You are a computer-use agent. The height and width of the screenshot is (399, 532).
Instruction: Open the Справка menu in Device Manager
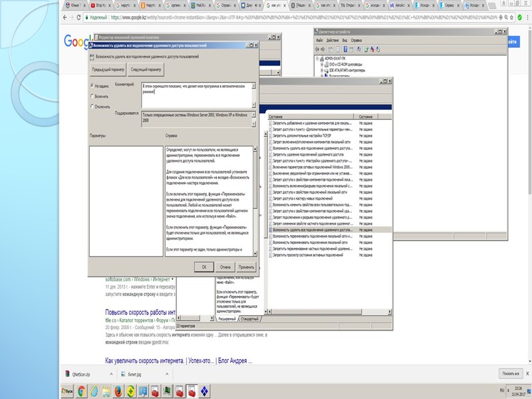point(356,41)
